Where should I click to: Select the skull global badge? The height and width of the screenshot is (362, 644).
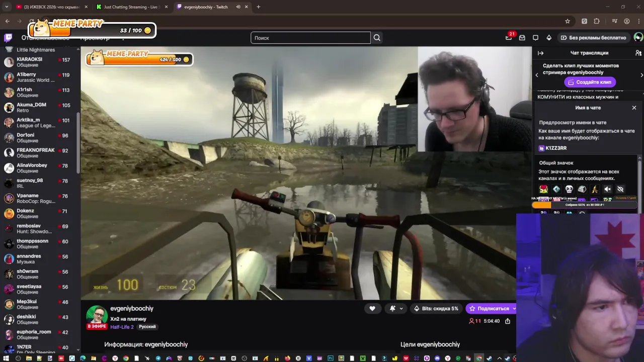pyautogui.click(x=569, y=189)
